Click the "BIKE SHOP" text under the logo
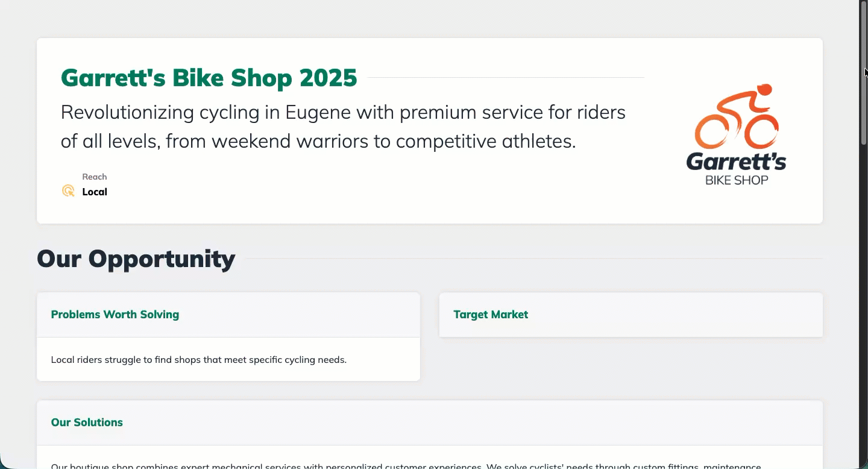This screenshot has width=868, height=469. pos(737,180)
